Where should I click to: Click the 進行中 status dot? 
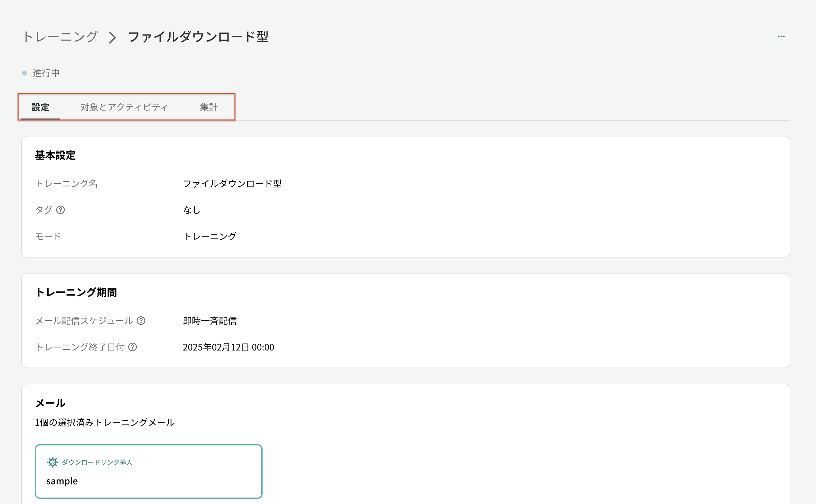pos(24,73)
